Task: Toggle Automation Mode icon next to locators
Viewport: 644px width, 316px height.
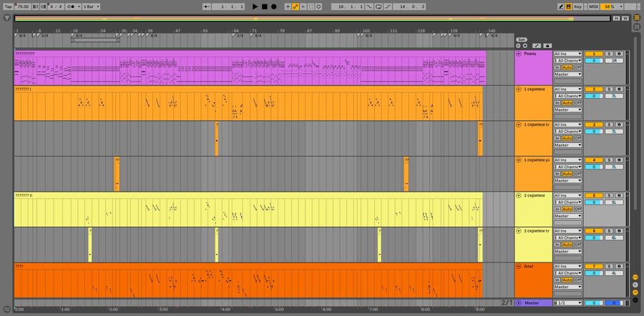Action: point(537,46)
